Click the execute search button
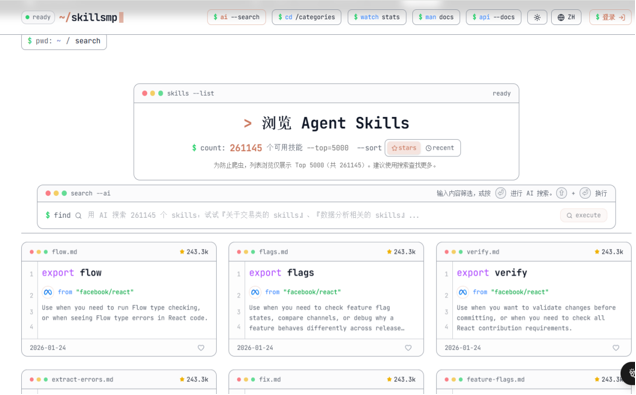The width and height of the screenshot is (636, 395). click(584, 215)
